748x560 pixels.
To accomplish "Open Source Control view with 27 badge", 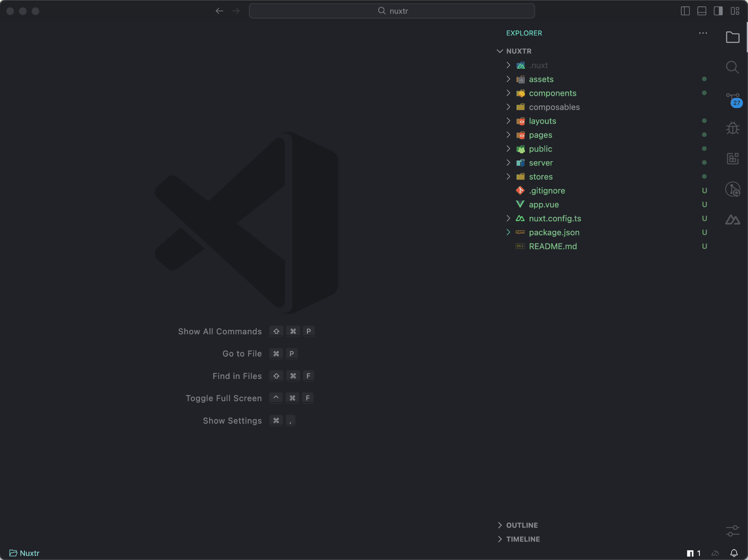I will coord(733,99).
